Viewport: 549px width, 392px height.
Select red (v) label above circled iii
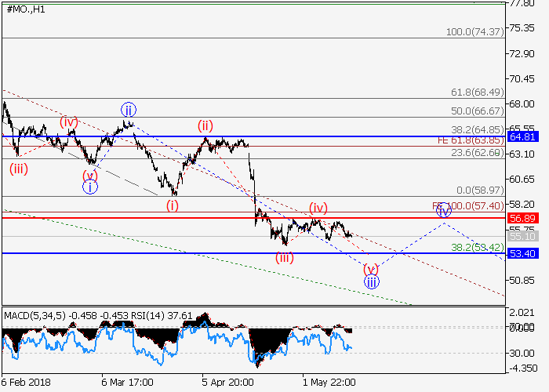point(371,268)
